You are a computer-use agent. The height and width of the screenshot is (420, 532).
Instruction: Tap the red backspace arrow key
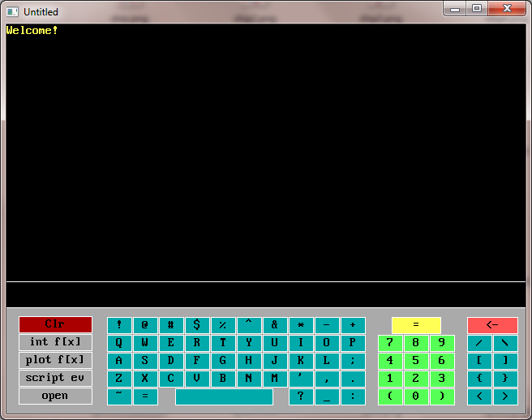coord(492,325)
